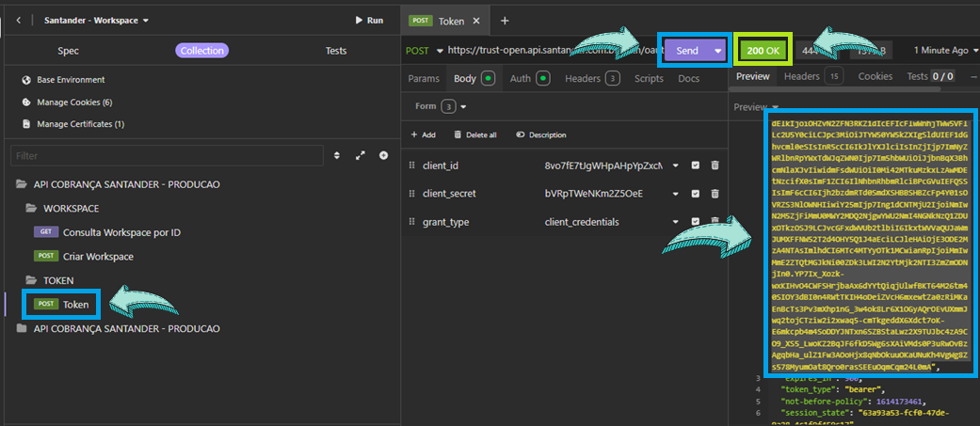Grab the grant_type row drag handle

[x=411, y=222]
